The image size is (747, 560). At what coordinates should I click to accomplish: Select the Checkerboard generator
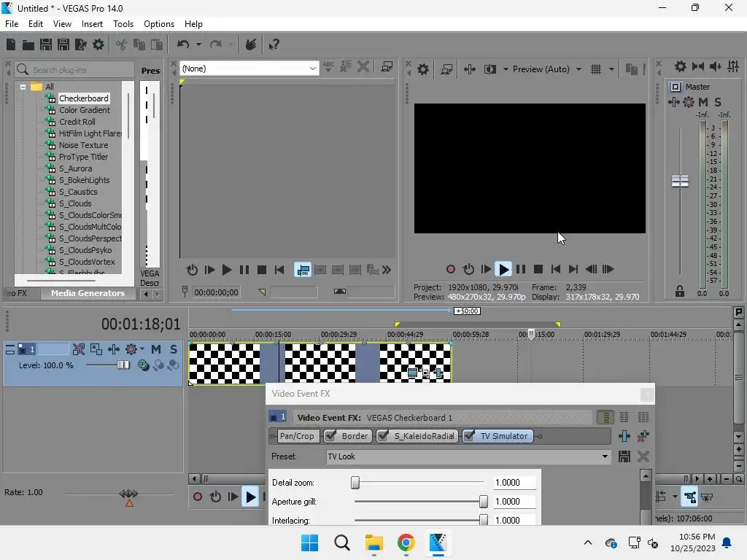pyautogui.click(x=84, y=98)
